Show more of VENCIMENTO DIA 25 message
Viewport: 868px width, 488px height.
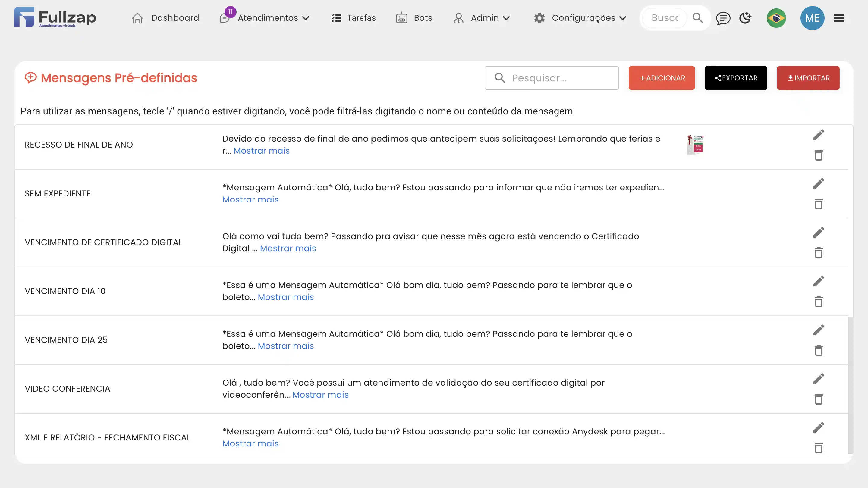pos(286,346)
